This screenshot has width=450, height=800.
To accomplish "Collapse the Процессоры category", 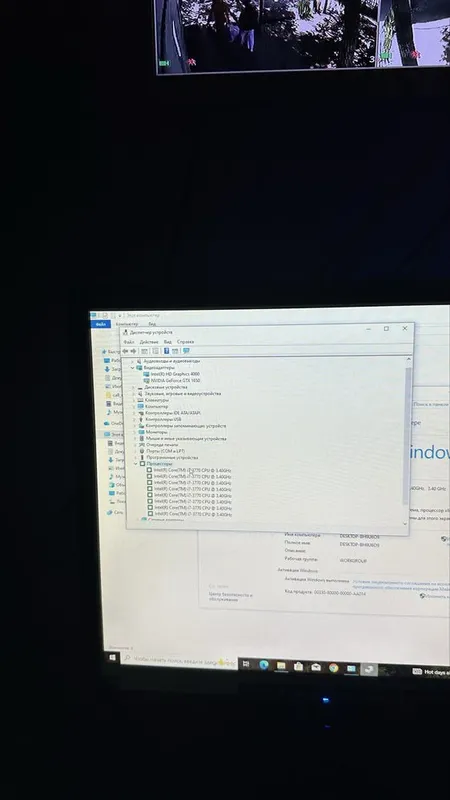I will tap(136, 464).
